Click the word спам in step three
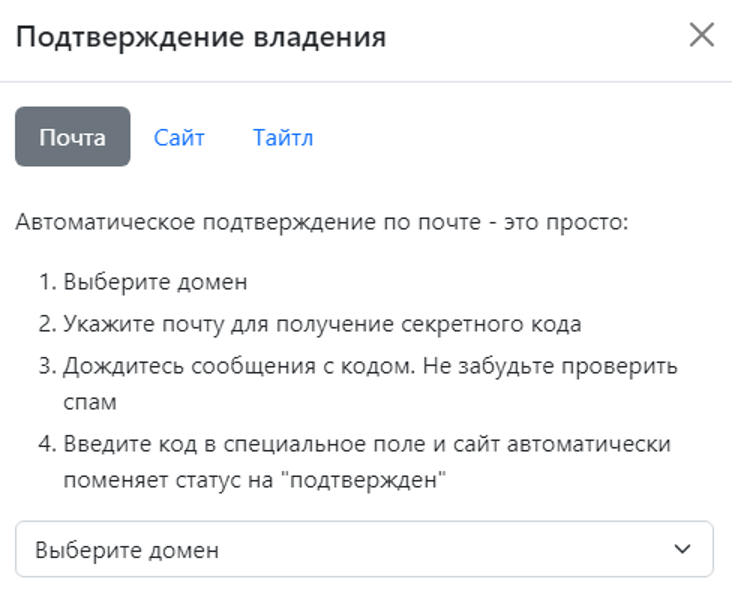Image resolution: width=732 pixels, height=592 pixels. point(90,402)
